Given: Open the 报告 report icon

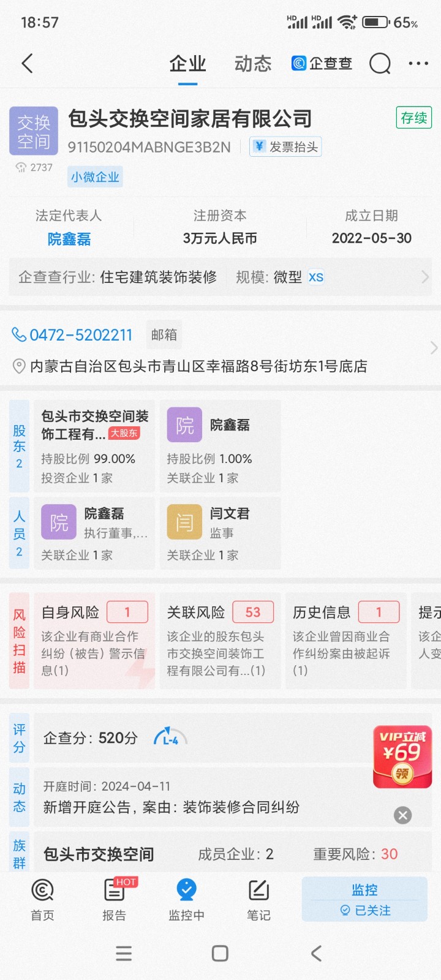Looking at the screenshot, I should 114,899.
